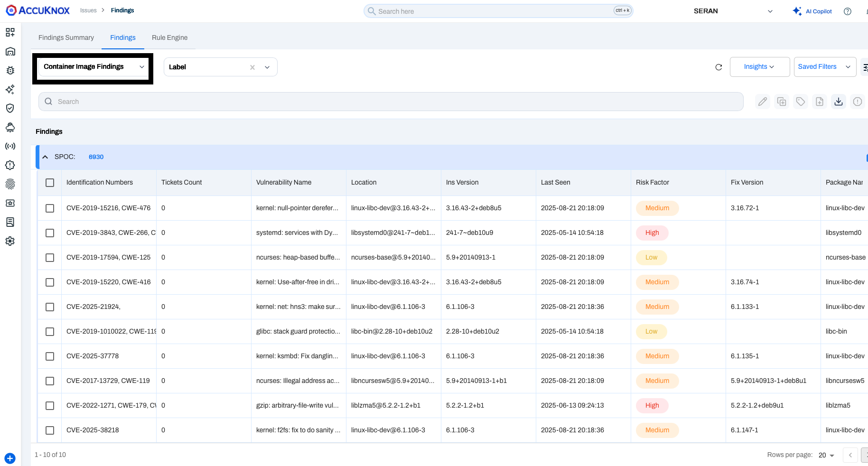Click the tag label icon
This screenshot has width=868, height=466.
[801, 102]
